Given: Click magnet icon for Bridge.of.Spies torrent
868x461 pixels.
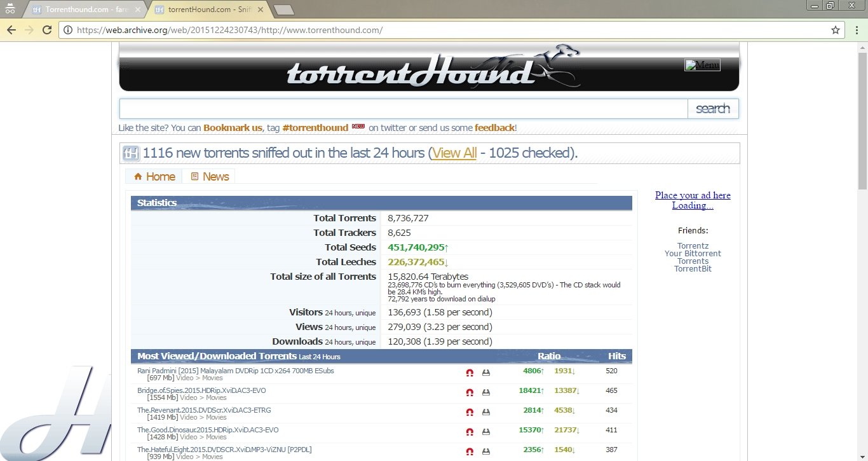Looking at the screenshot, I should tap(470, 392).
